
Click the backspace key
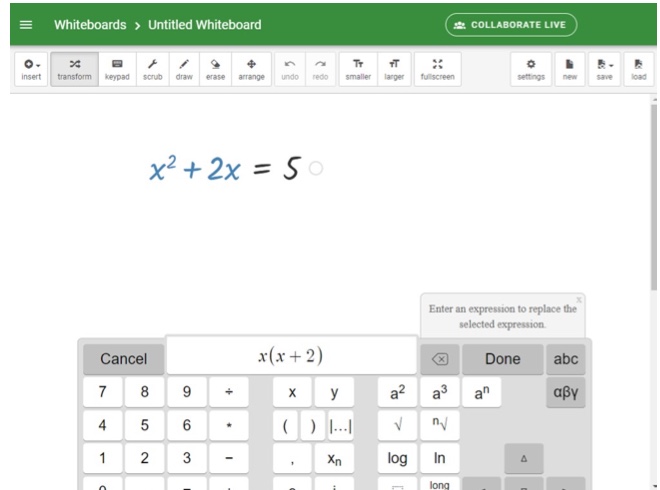click(x=440, y=359)
